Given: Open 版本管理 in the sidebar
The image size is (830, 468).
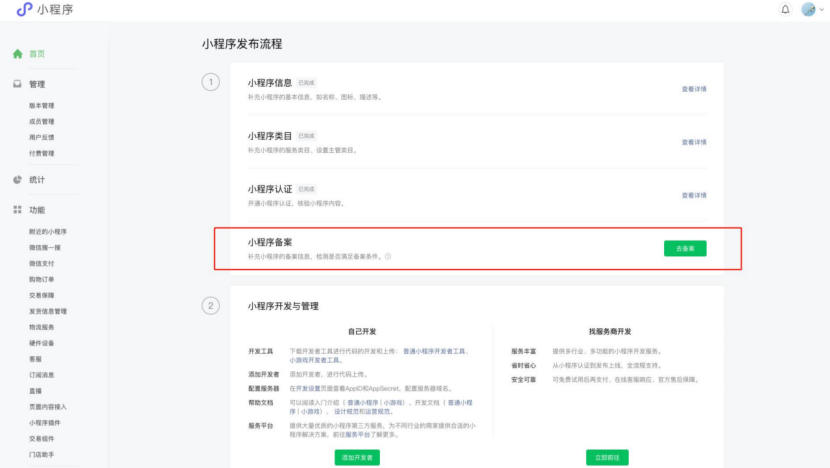Looking at the screenshot, I should pyautogui.click(x=42, y=106).
